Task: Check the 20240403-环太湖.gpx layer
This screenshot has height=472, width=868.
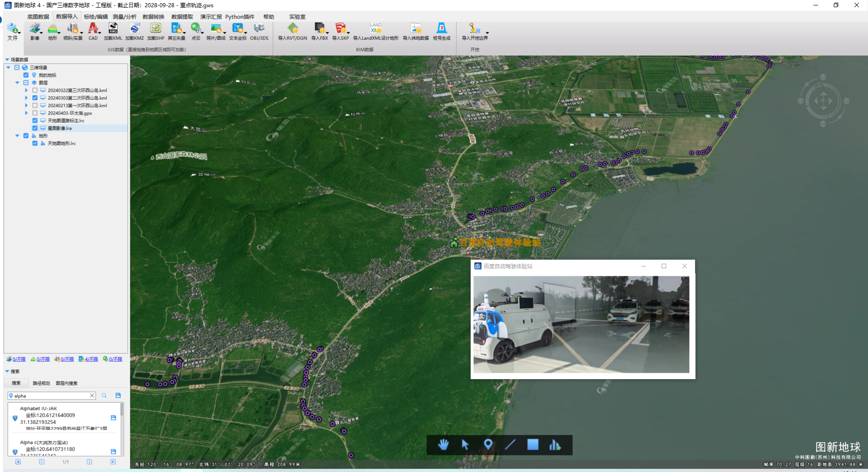Action: [x=35, y=113]
